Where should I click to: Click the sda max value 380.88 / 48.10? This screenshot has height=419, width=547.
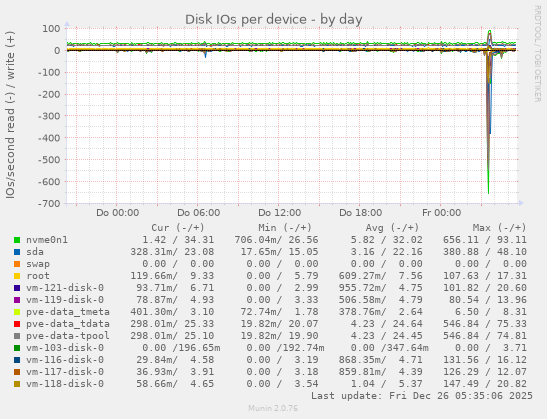485,252
